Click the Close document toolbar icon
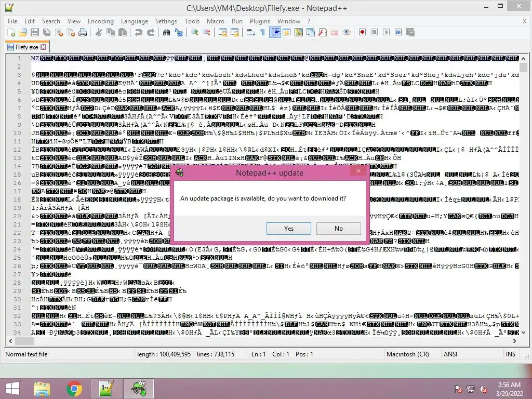Image resolution: width=532 pixels, height=399 pixels. [59, 32]
